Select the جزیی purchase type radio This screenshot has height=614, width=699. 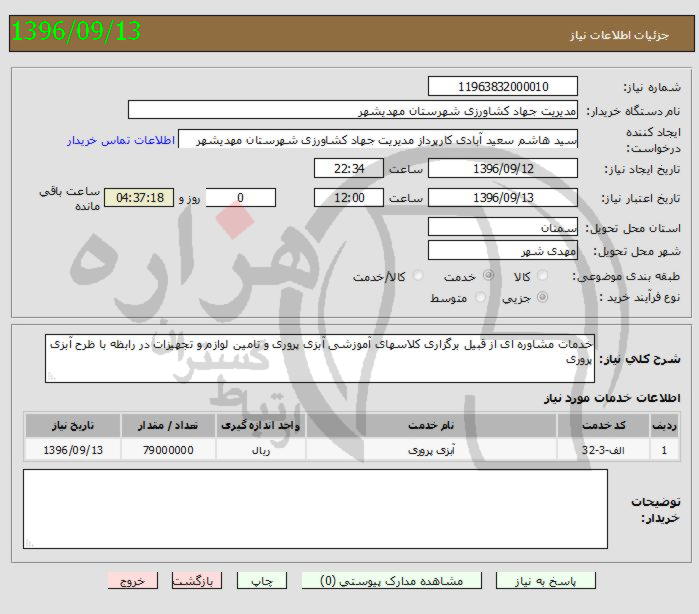pyautogui.click(x=543, y=297)
